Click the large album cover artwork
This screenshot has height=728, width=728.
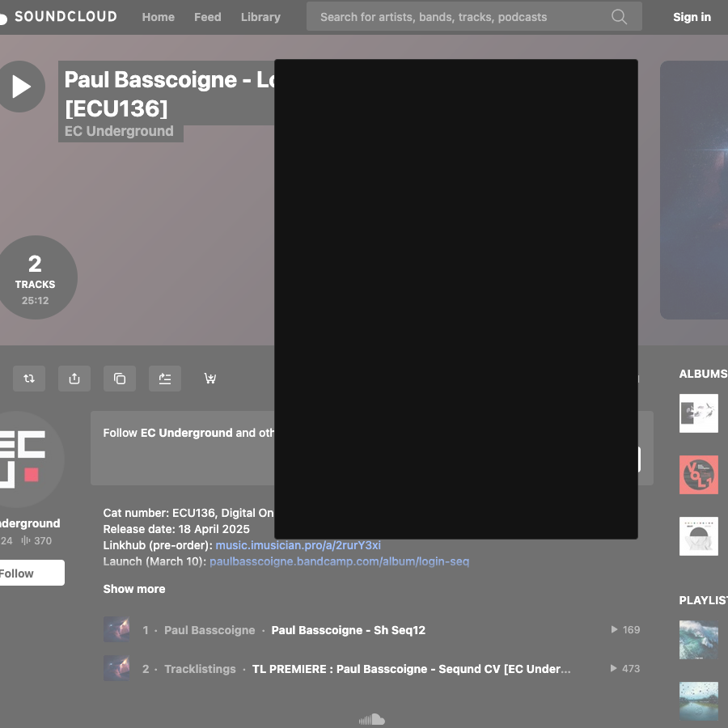(694, 190)
